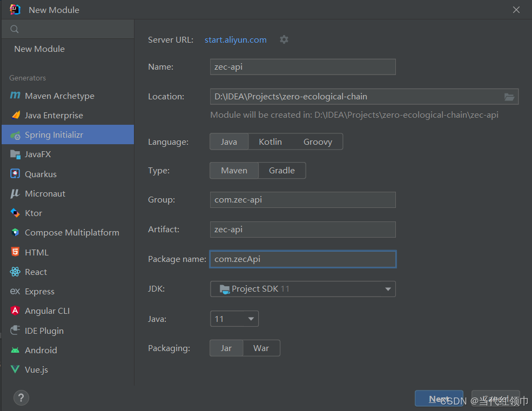
Task: Select Groovy as the language
Action: point(318,142)
